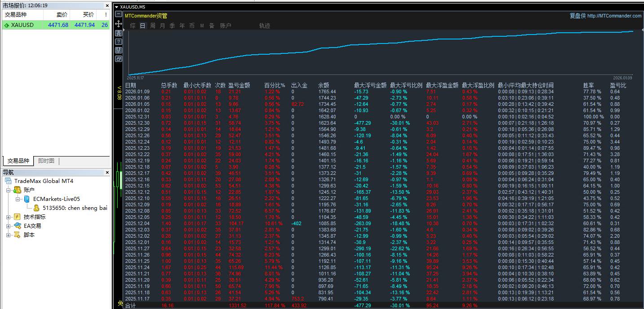The image size is (644, 309).
Task: Open the XAUUSD,M5 chart title dropdown arrow
Action: 116,7
